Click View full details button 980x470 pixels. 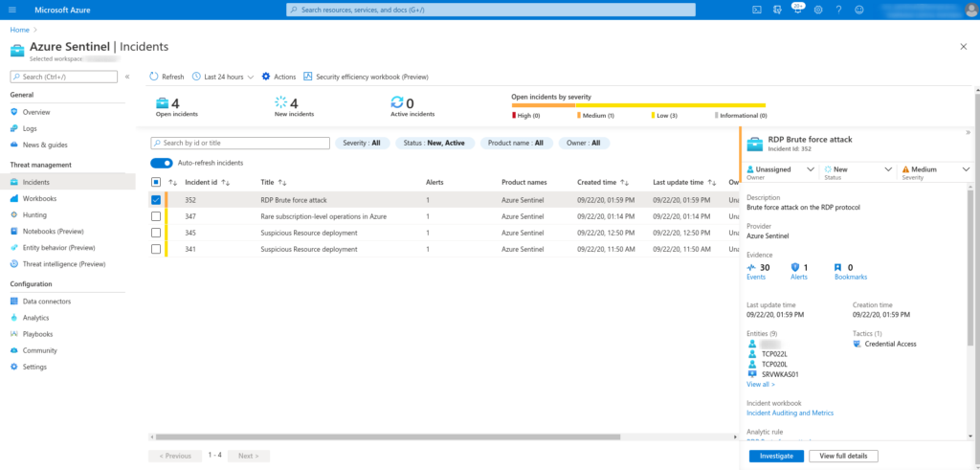[843, 456]
